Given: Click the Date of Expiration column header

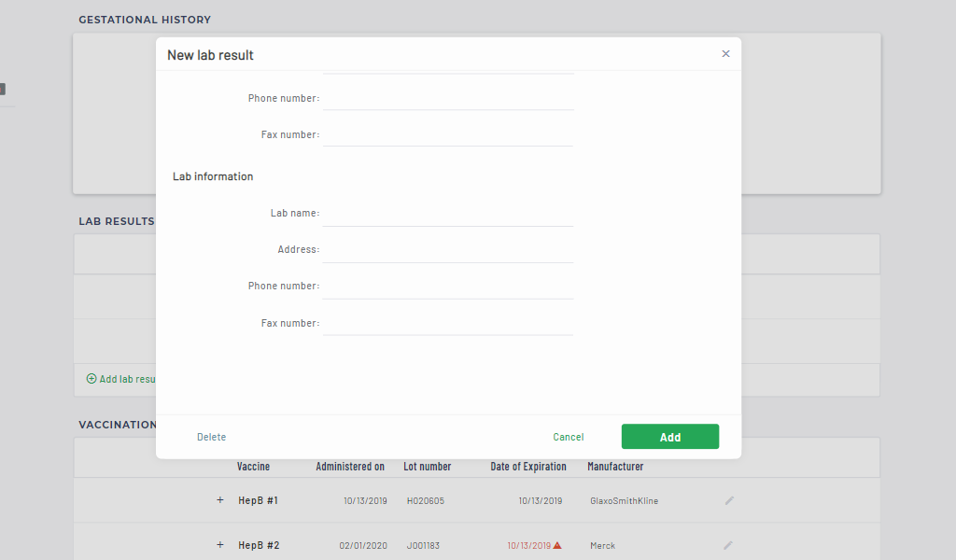Looking at the screenshot, I should coord(528,467).
